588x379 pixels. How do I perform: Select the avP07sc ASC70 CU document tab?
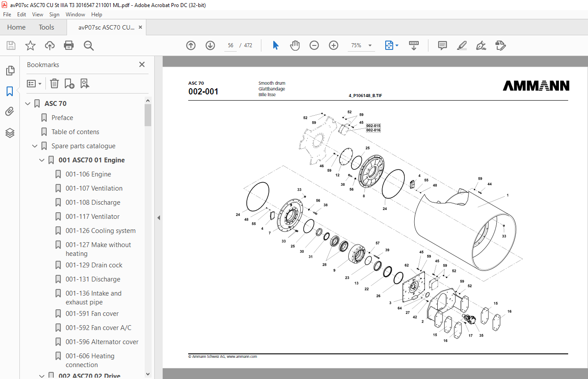[106, 27]
